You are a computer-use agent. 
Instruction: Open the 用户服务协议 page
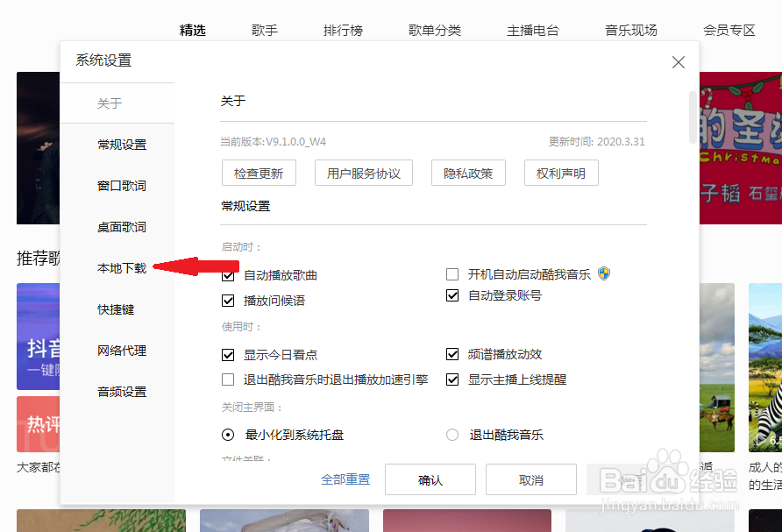[x=364, y=173]
